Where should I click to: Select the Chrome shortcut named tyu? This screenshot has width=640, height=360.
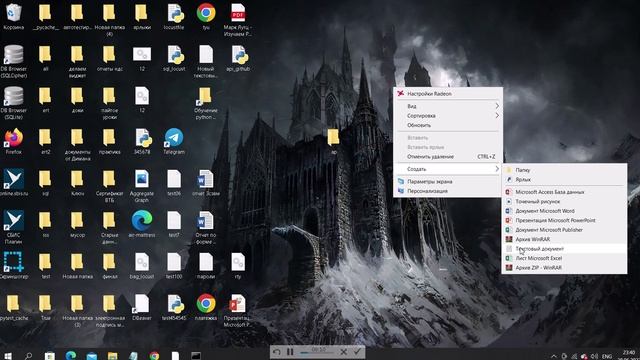pyautogui.click(x=206, y=16)
